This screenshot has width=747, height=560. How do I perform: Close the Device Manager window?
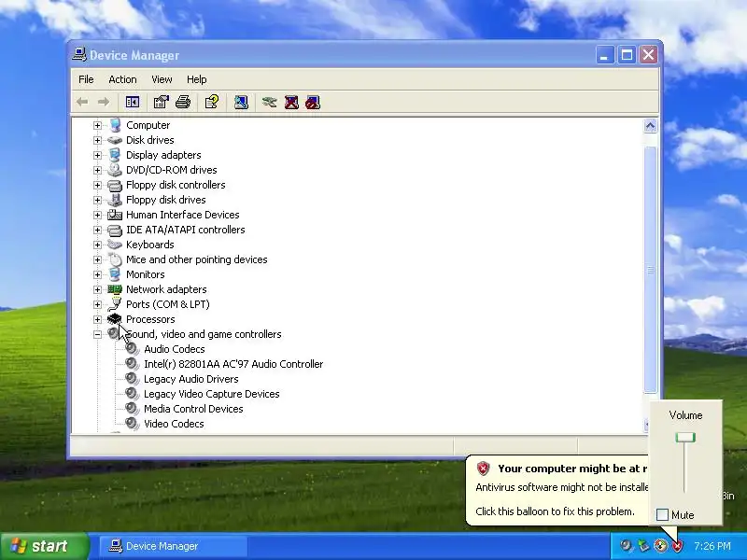648,55
